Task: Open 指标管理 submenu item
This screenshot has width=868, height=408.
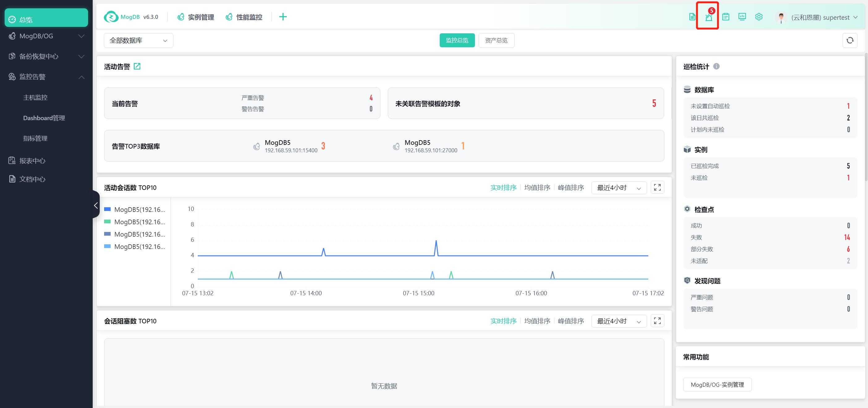Action: (35, 138)
